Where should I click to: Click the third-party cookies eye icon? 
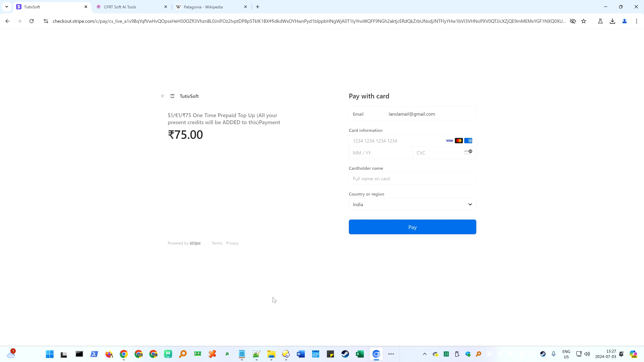(x=573, y=21)
